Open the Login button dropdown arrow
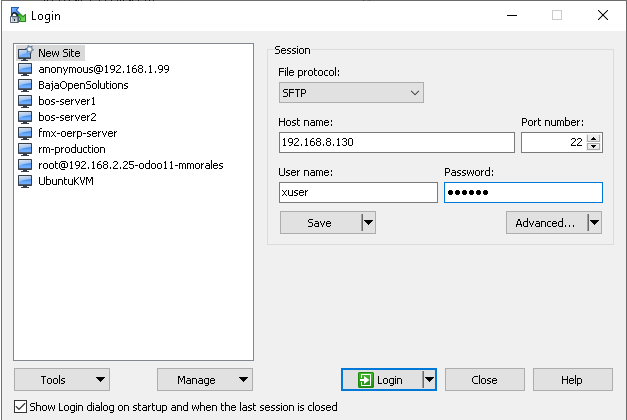Viewport: 627px width, 420px height. tap(429, 380)
